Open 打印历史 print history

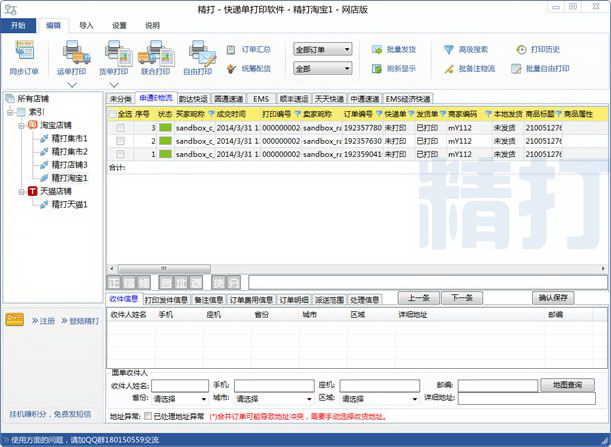click(x=538, y=49)
